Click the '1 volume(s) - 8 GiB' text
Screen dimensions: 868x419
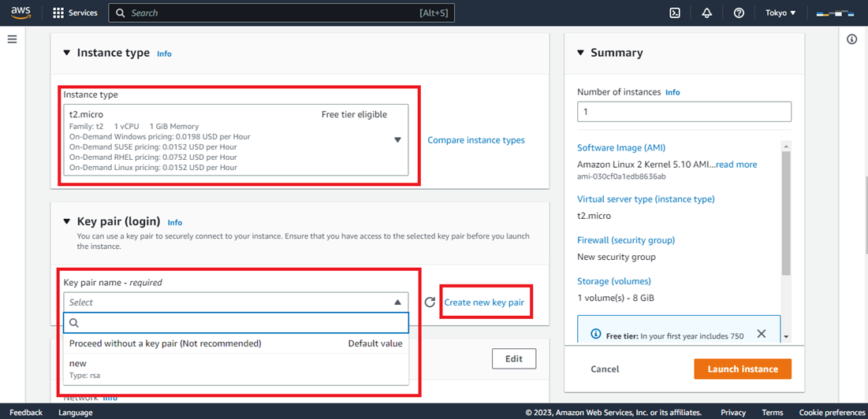pos(616,298)
